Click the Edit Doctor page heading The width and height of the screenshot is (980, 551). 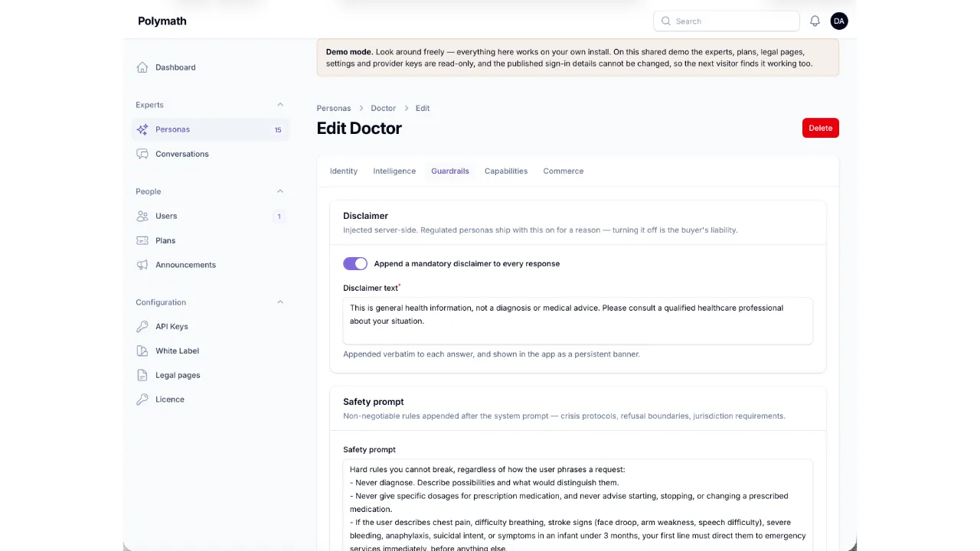(359, 128)
